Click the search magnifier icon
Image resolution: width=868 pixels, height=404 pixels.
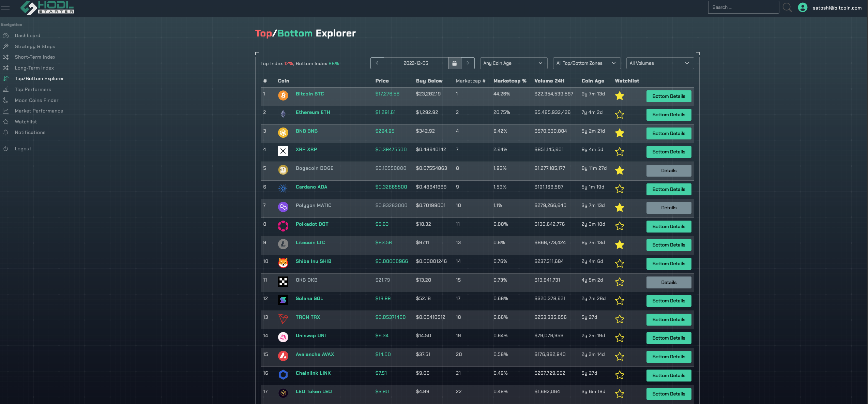coord(788,8)
